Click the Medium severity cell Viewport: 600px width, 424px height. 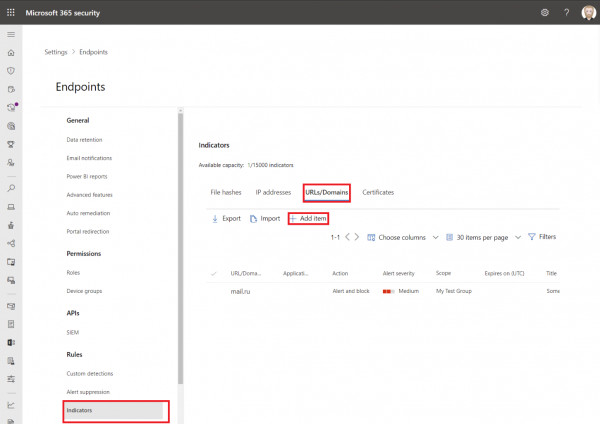coord(401,291)
